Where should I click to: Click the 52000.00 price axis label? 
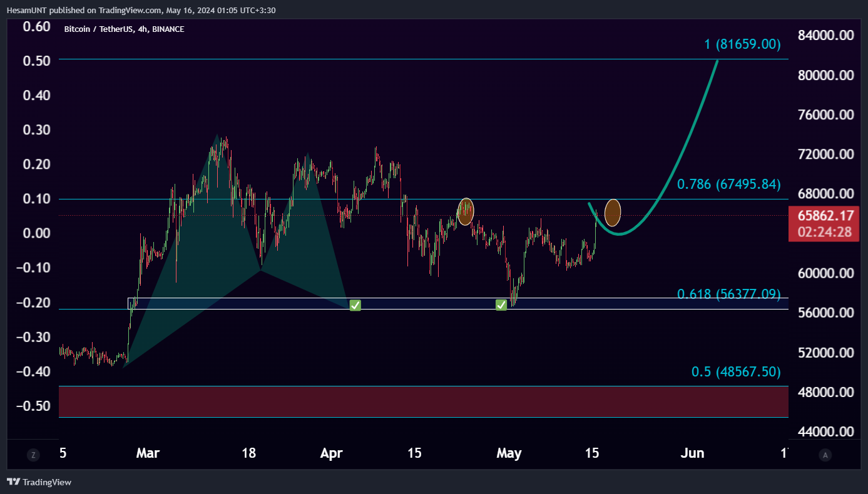[826, 353]
